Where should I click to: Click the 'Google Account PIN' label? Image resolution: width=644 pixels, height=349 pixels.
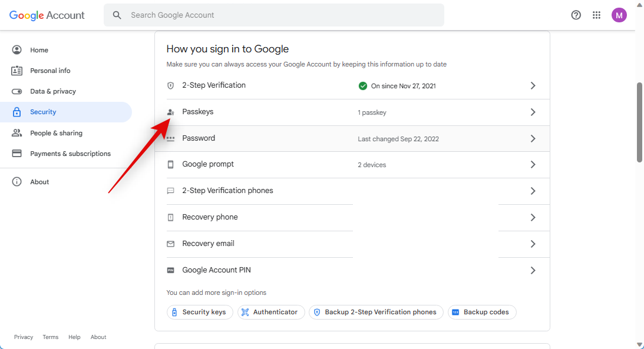(216, 270)
